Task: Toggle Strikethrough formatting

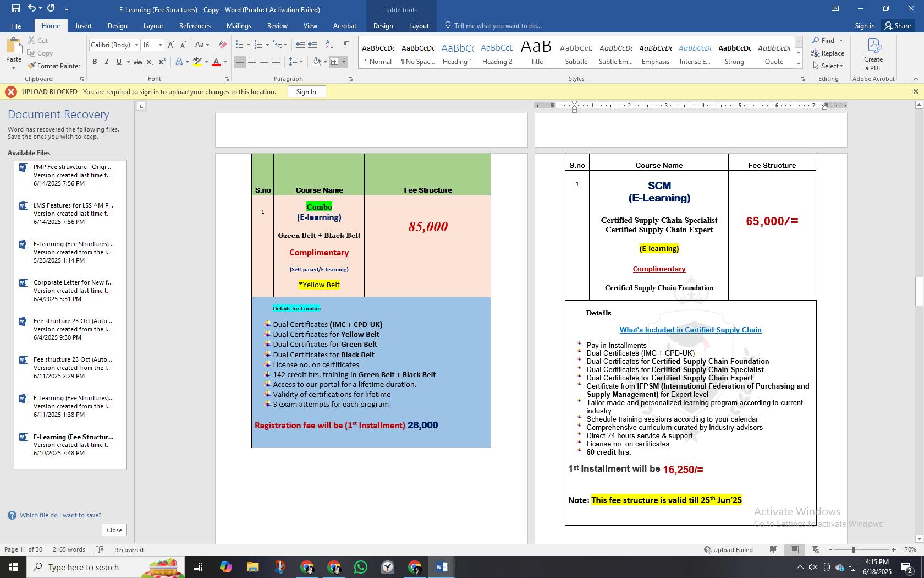Action: click(x=138, y=62)
